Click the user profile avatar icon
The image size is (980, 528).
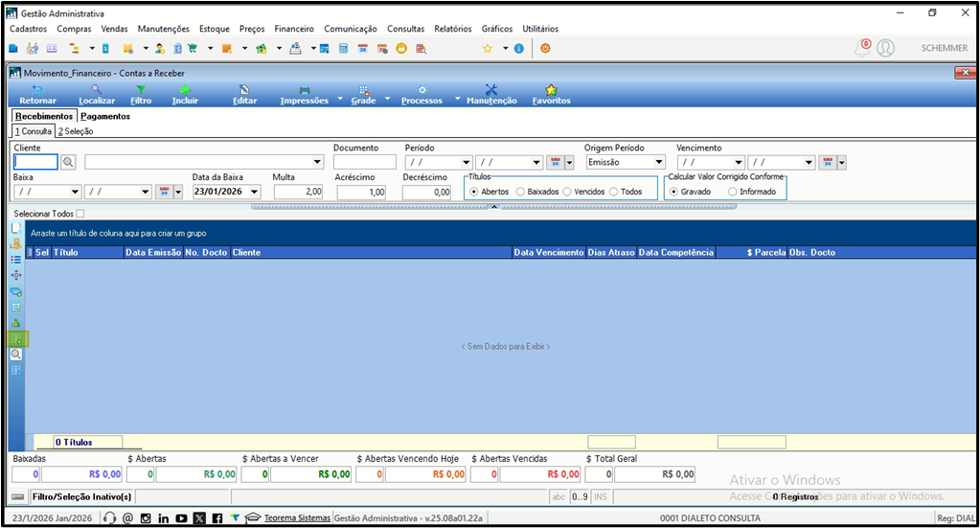click(x=885, y=48)
